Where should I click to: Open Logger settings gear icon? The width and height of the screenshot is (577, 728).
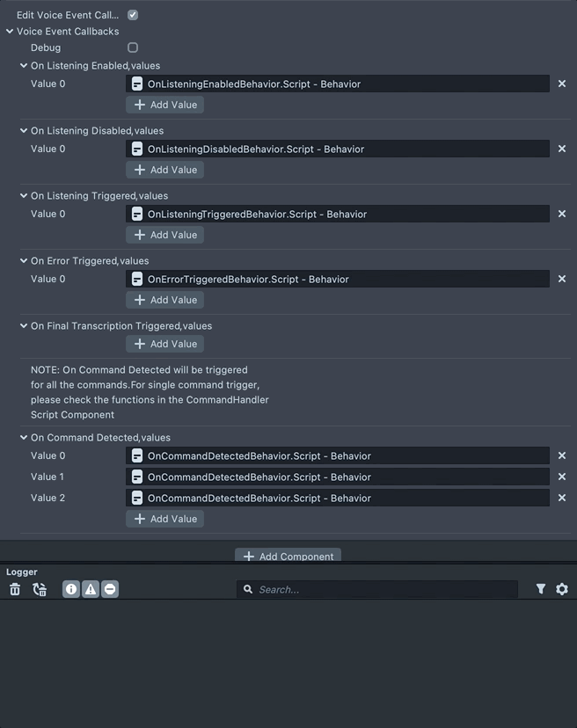562,589
